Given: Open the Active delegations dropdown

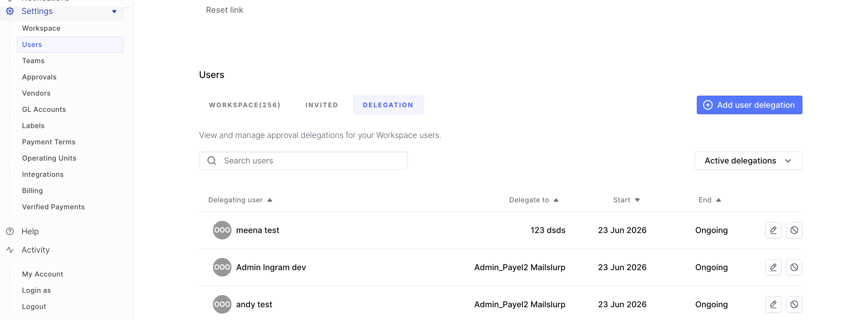Looking at the screenshot, I should (x=748, y=161).
